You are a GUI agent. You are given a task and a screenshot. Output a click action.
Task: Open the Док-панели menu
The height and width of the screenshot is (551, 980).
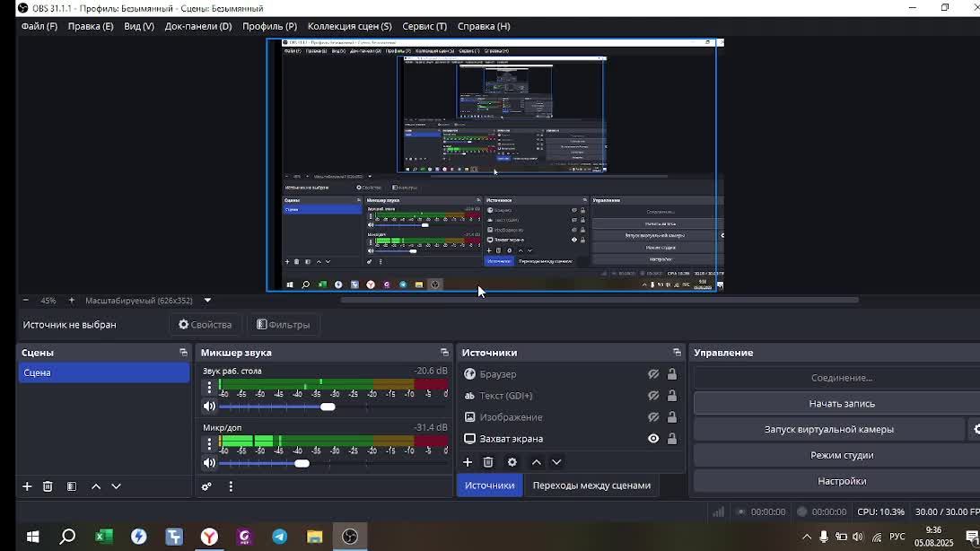point(197,26)
